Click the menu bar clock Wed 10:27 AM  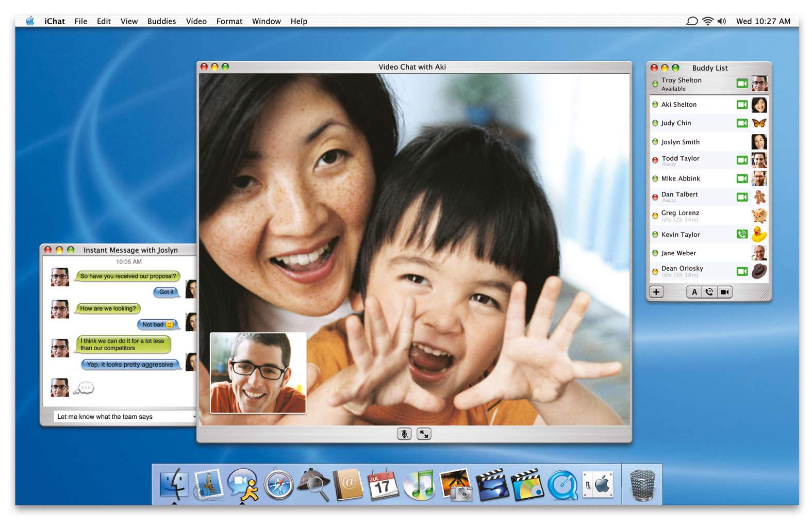[x=763, y=21]
